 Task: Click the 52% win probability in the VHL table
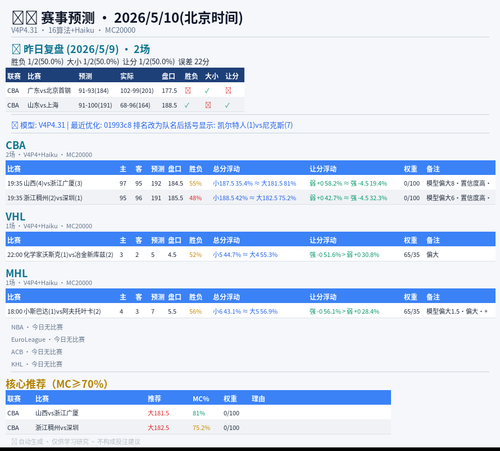(195, 255)
